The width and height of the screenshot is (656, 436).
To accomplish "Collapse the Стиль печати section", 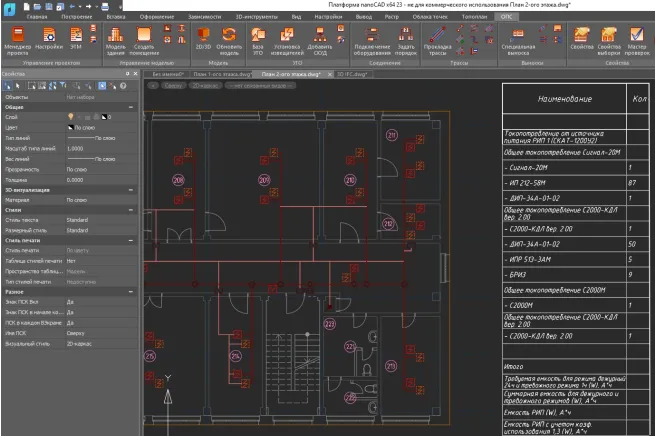I will click(132, 240).
